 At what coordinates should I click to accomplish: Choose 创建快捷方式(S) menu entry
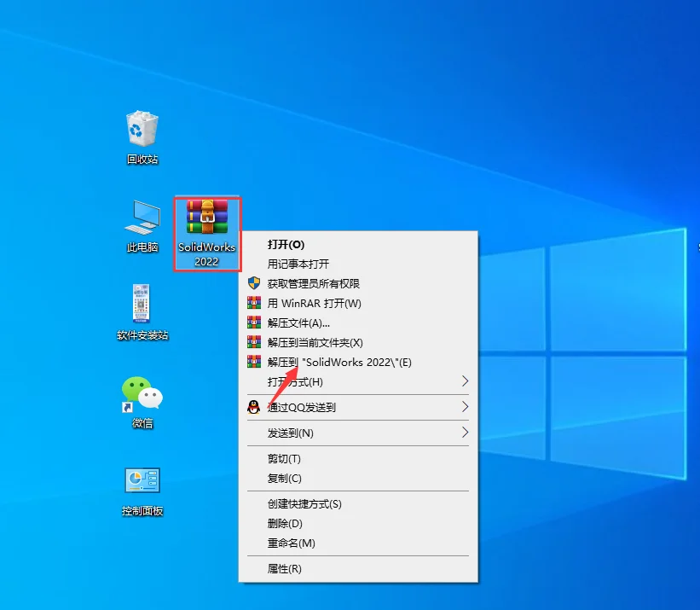358,503
